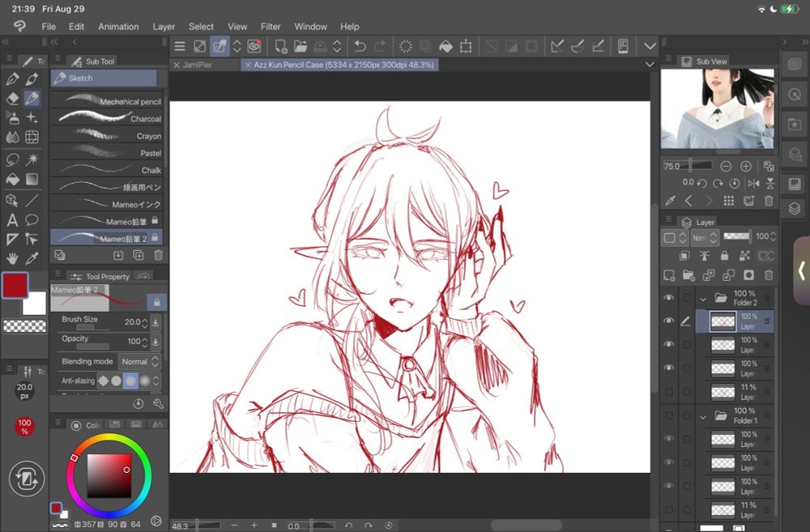Screen dimensions: 810x532
Task: Choose the Pastel brush
Action: tap(107, 153)
